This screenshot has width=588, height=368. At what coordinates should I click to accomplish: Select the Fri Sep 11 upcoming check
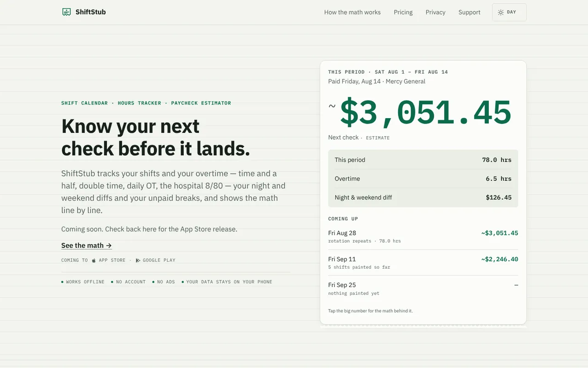[x=423, y=263]
